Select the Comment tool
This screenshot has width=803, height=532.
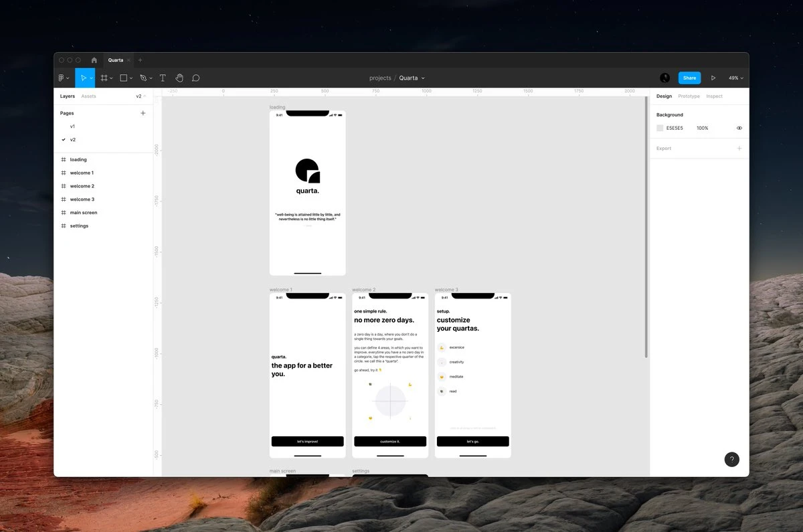[x=196, y=78]
